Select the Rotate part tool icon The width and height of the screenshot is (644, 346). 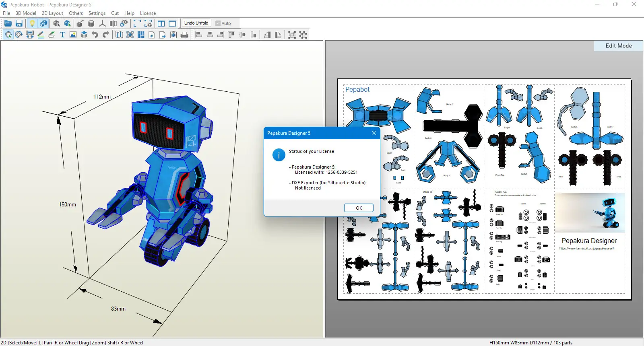(19, 35)
